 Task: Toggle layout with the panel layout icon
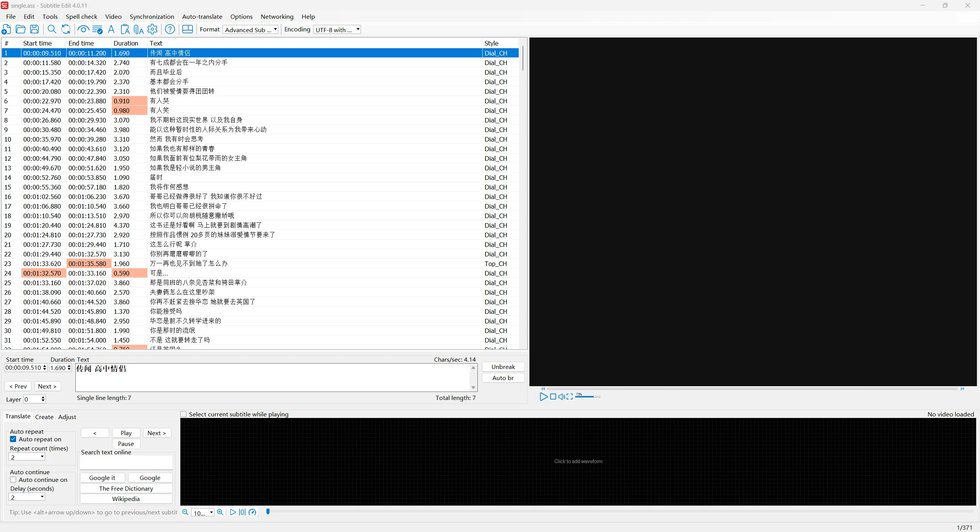click(188, 29)
